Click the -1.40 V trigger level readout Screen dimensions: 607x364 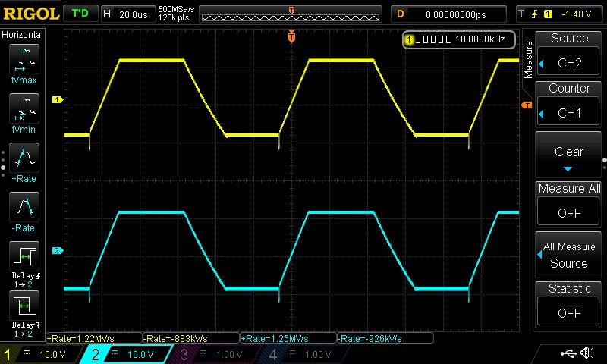[x=576, y=14]
